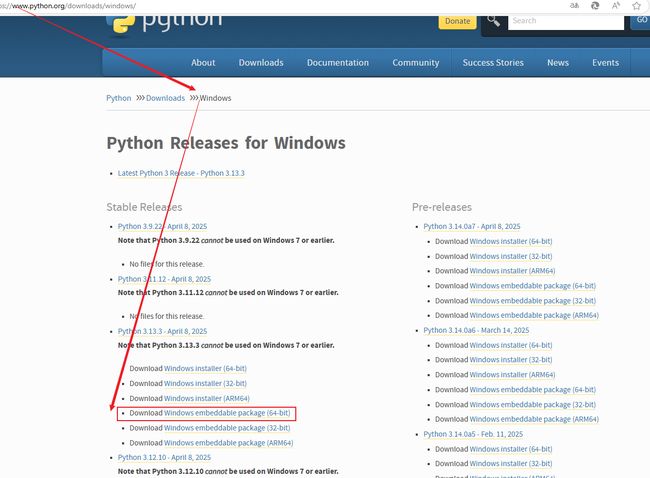The height and width of the screenshot is (478, 650).
Task: Open the Documentation menu
Action: [x=338, y=63]
